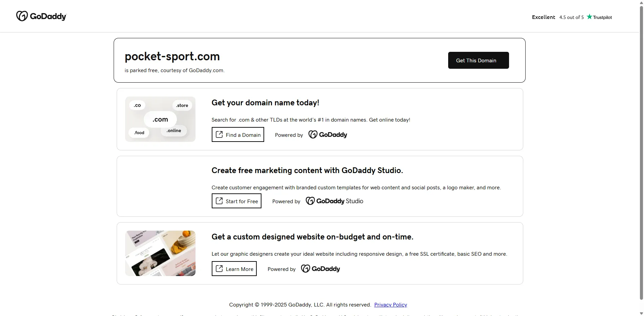
Task: Click the Excellent 4.5 out of 5 rating
Action: click(x=557, y=17)
